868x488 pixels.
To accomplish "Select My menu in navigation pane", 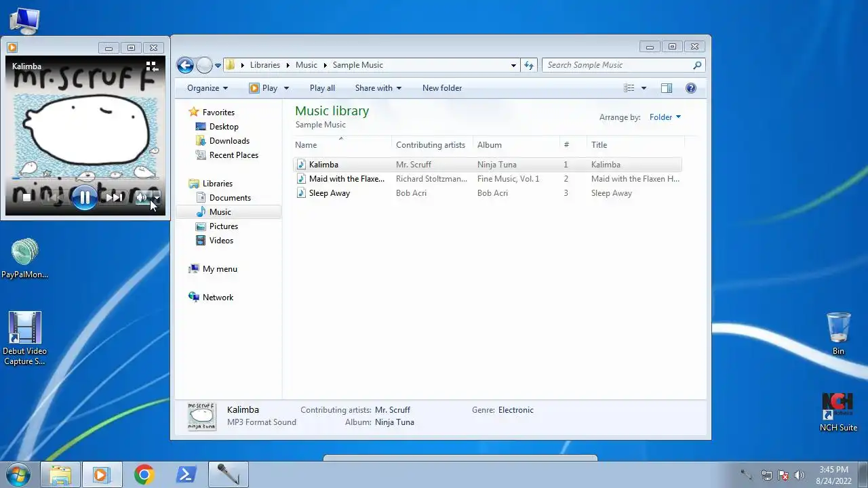I will point(213,269).
